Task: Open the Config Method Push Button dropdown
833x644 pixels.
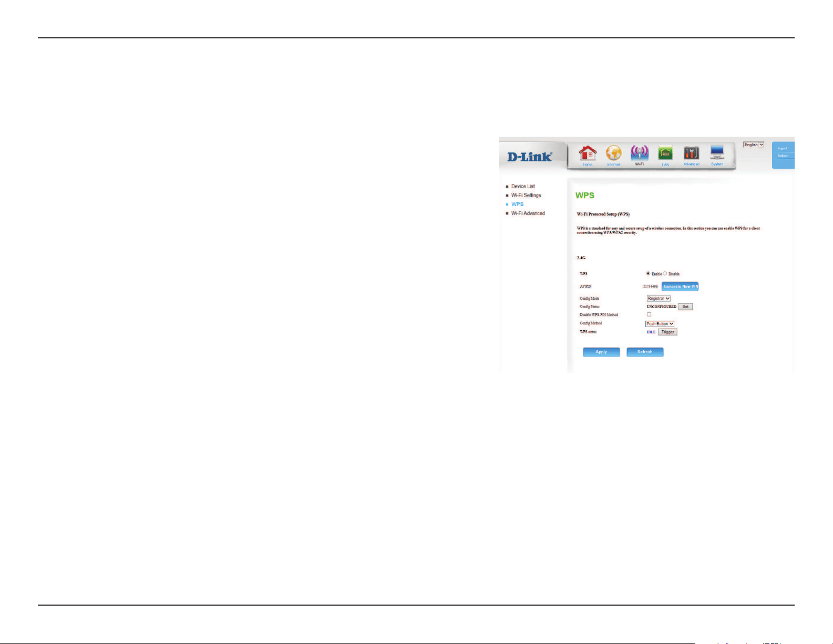Action: [660, 324]
